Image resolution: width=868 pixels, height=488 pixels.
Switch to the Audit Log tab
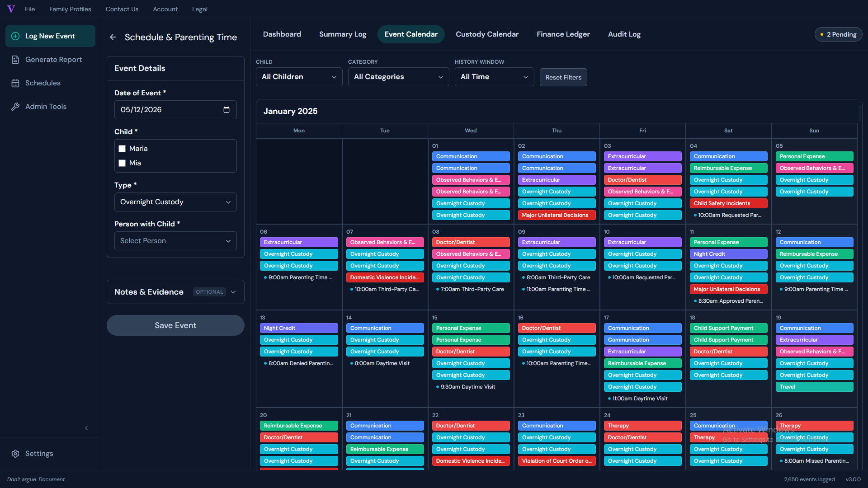[x=624, y=34]
